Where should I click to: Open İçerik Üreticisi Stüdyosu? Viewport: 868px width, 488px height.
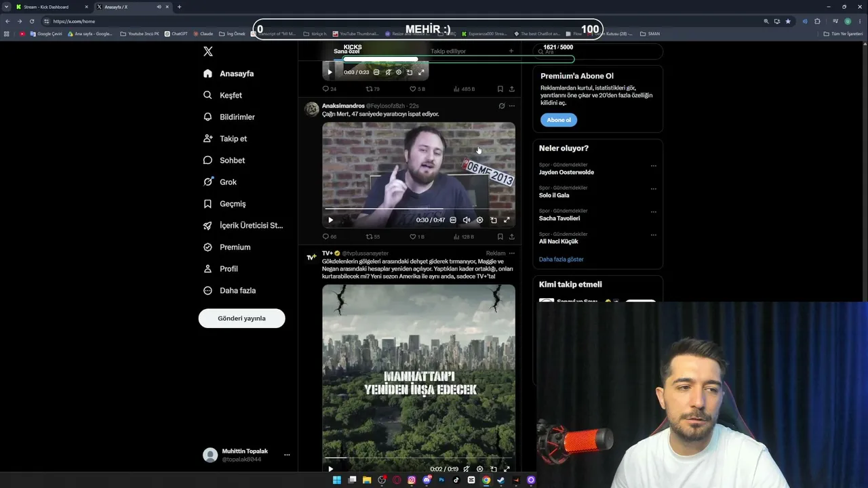coord(243,225)
